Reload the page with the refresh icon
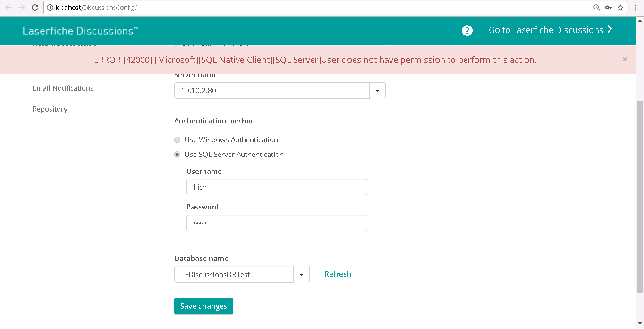644x329 pixels. pos(34,8)
